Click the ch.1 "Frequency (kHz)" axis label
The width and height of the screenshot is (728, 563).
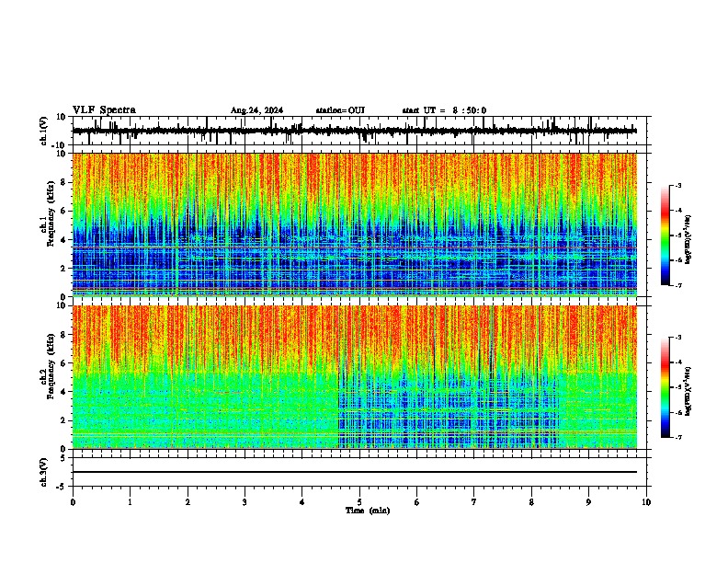pyautogui.click(x=51, y=213)
